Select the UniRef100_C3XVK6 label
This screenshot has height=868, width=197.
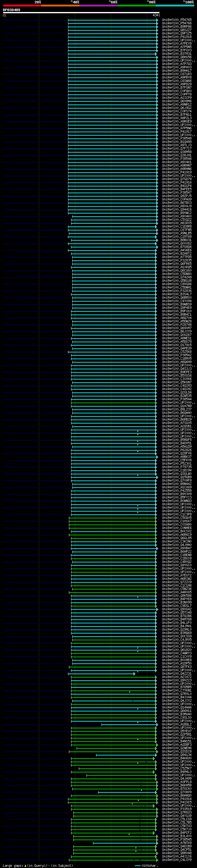pos(177,379)
